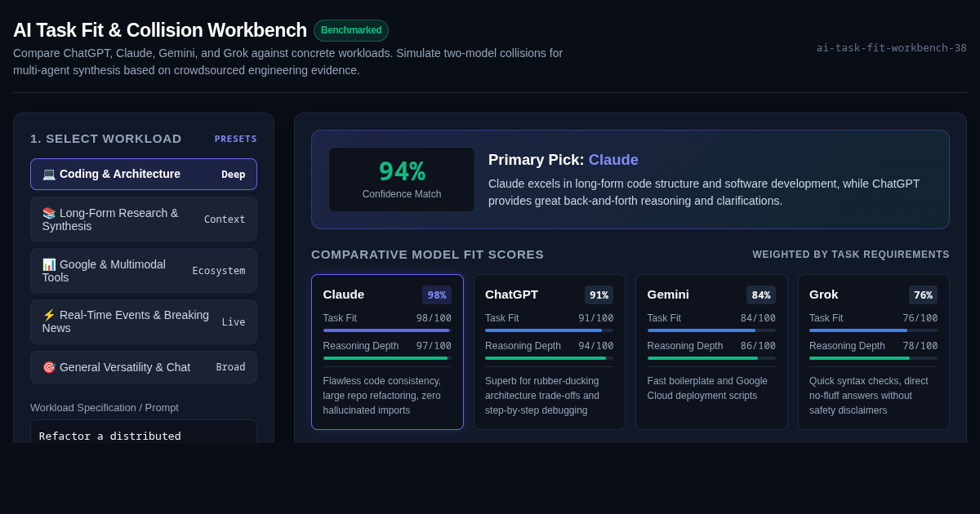The height and width of the screenshot is (514, 980).
Task: Select the Coding & Architecture workload
Action: (x=144, y=174)
